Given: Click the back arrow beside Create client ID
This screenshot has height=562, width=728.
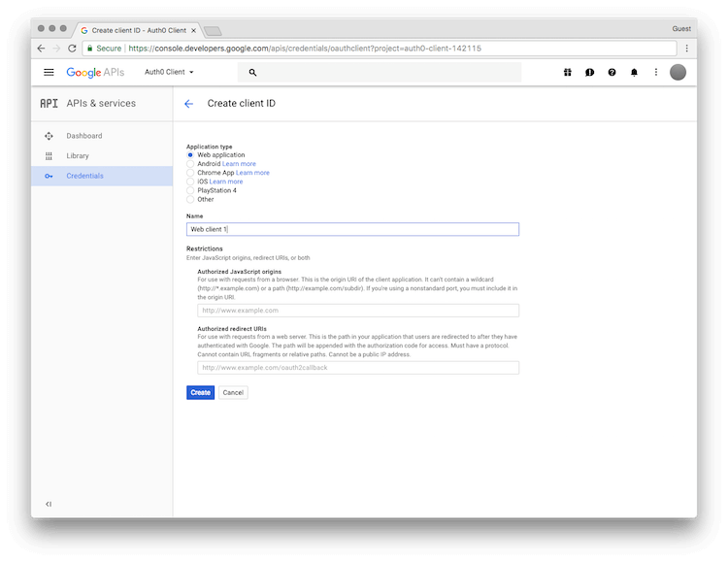Looking at the screenshot, I should 188,104.
